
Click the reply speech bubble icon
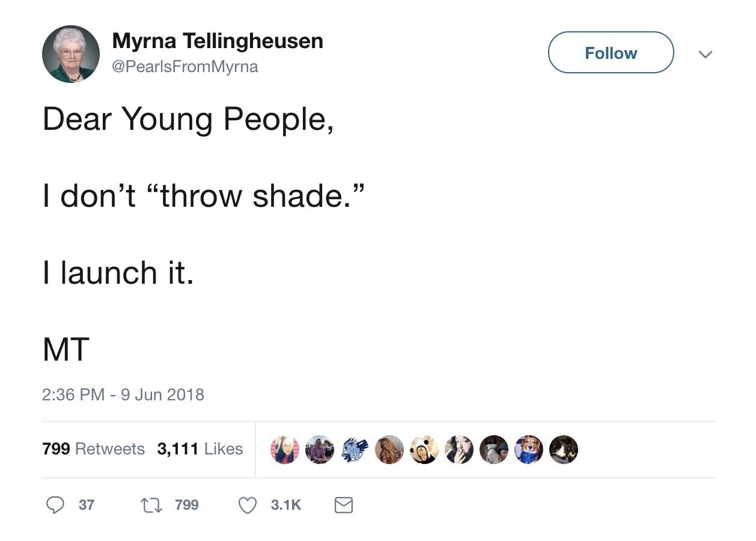(55, 505)
